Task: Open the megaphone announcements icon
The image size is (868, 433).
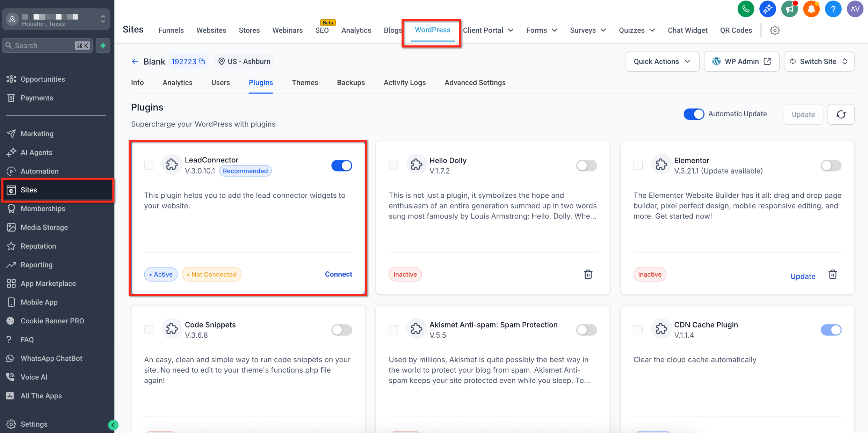Action: 789,9
